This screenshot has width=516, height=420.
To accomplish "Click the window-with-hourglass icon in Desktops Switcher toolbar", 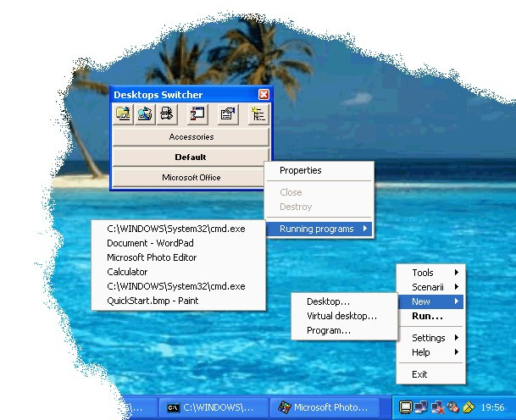I will [x=197, y=113].
